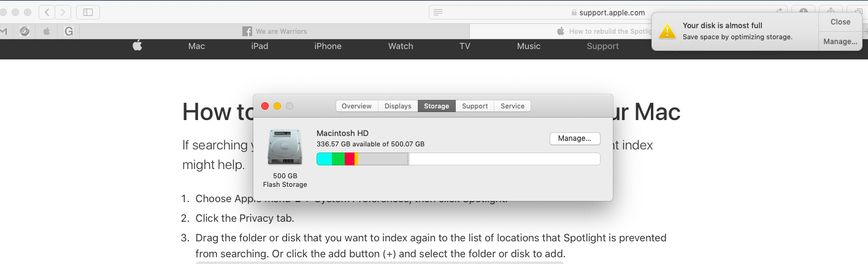
Task: Click Manage... in the disk notification
Action: click(x=840, y=42)
